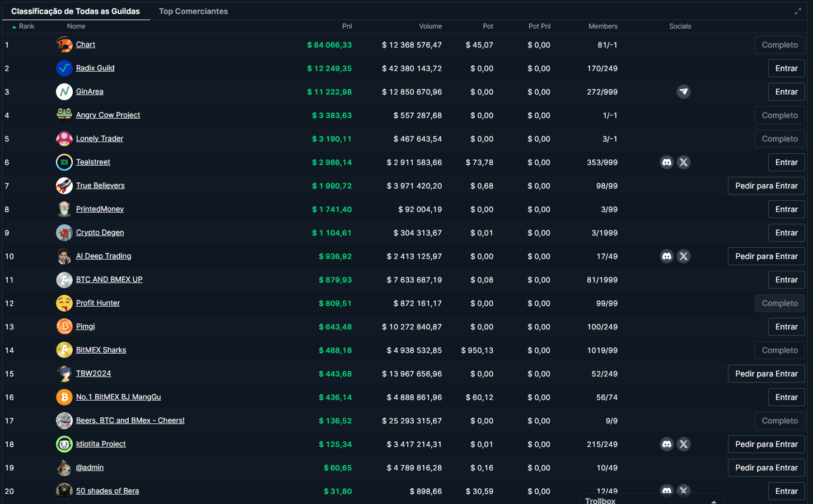This screenshot has height=504, width=813.
Task: Click the Nome column header
Action: pyautogui.click(x=76, y=26)
